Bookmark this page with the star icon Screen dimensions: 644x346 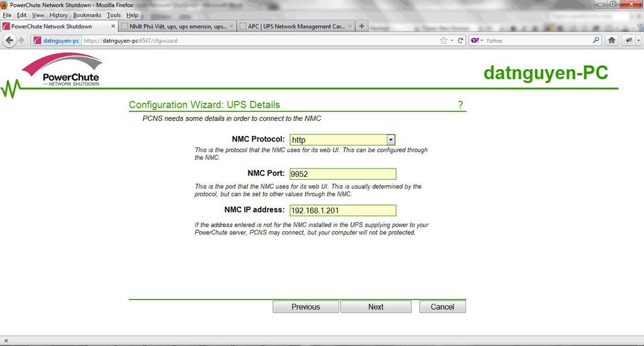click(443, 40)
